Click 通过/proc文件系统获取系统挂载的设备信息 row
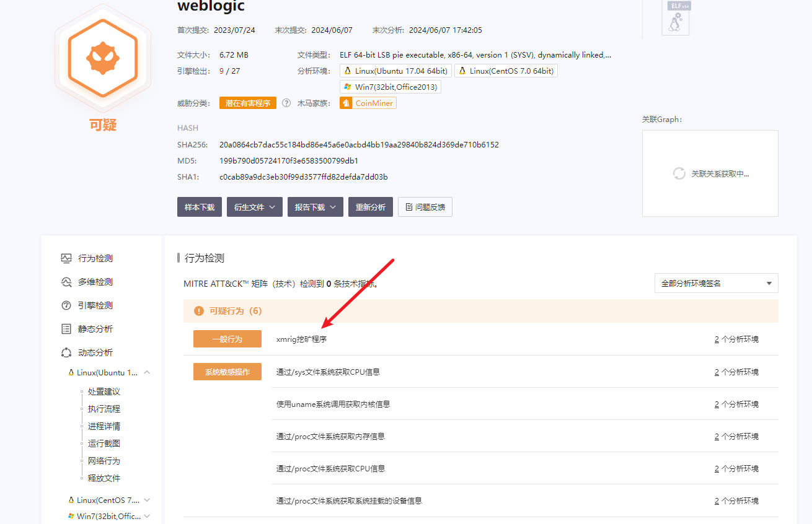Viewport: 812px width, 524px height. [x=525, y=500]
